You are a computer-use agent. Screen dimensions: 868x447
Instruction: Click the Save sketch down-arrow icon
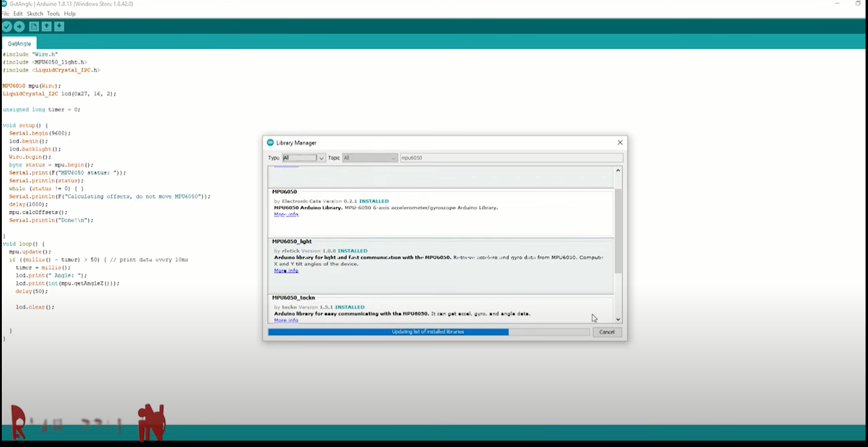(59, 26)
